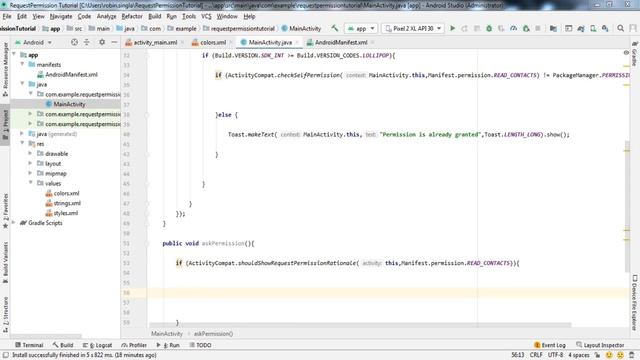
Task: Open the app run configuration dropdown
Action: [x=361, y=28]
